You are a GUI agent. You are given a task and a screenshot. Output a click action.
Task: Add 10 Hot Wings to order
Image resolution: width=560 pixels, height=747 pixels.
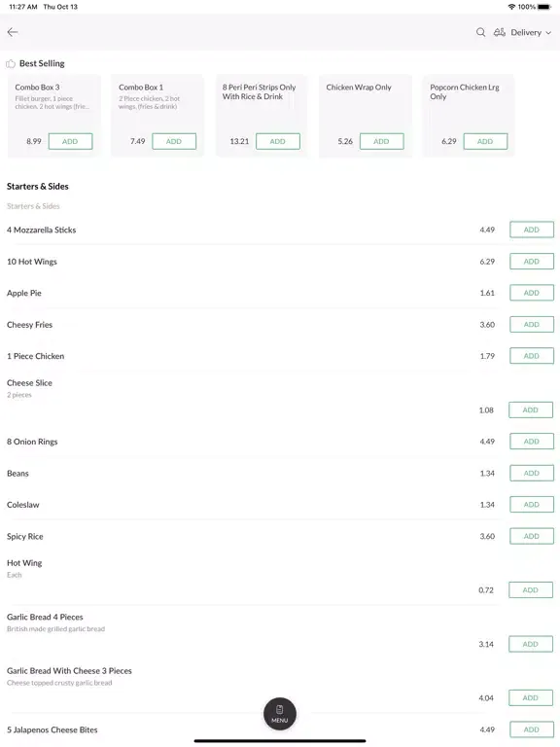point(532,261)
